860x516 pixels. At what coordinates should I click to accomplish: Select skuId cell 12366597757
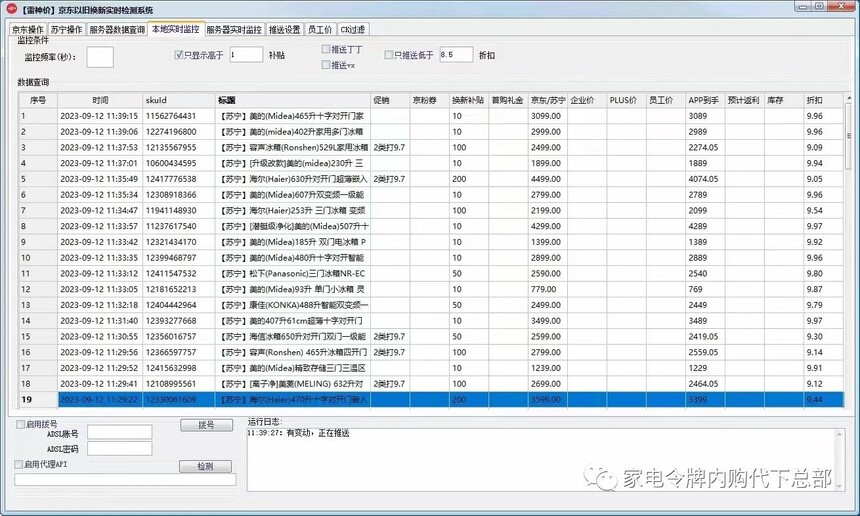179,352
